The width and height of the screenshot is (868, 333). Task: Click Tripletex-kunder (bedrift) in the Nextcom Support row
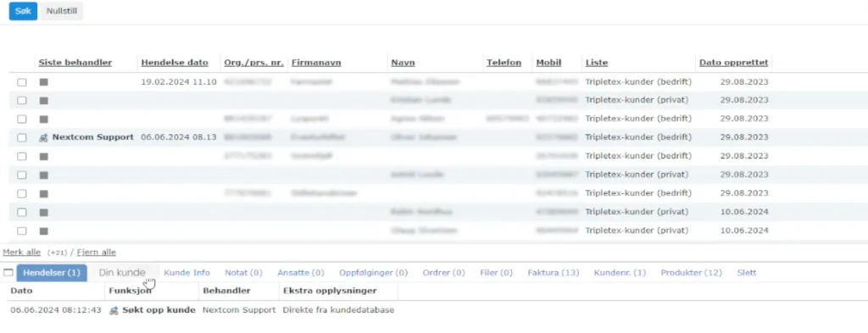(x=639, y=137)
